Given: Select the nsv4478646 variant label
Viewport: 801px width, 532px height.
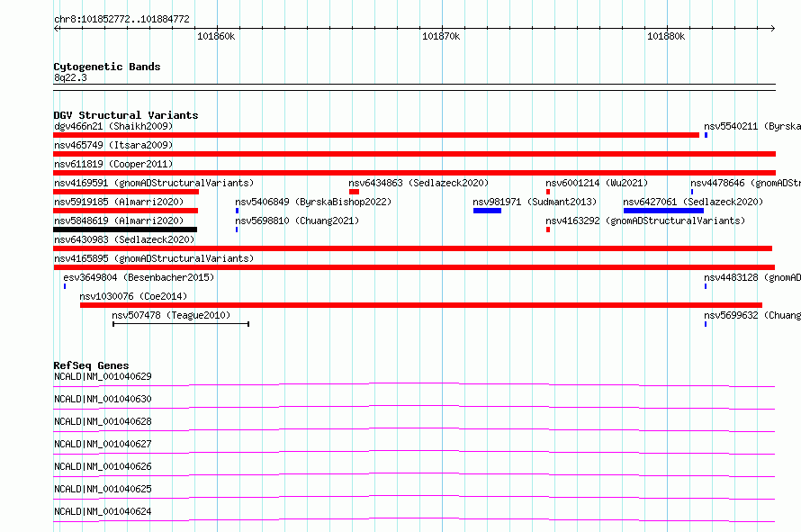Looking at the screenshot, I should [745, 183].
